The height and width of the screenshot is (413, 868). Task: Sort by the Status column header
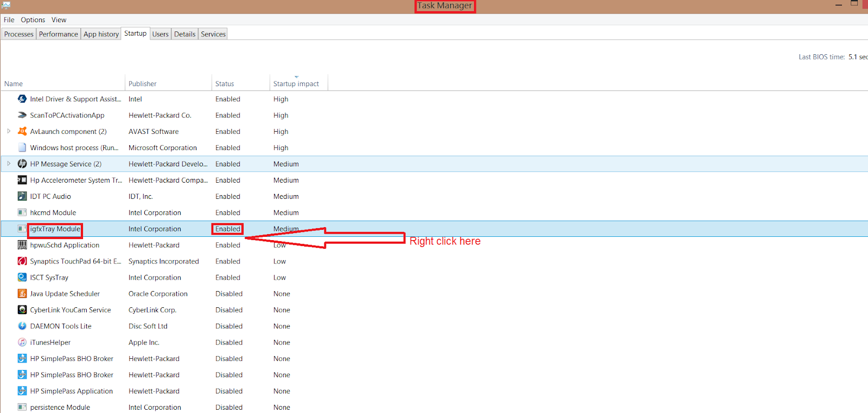241,83
